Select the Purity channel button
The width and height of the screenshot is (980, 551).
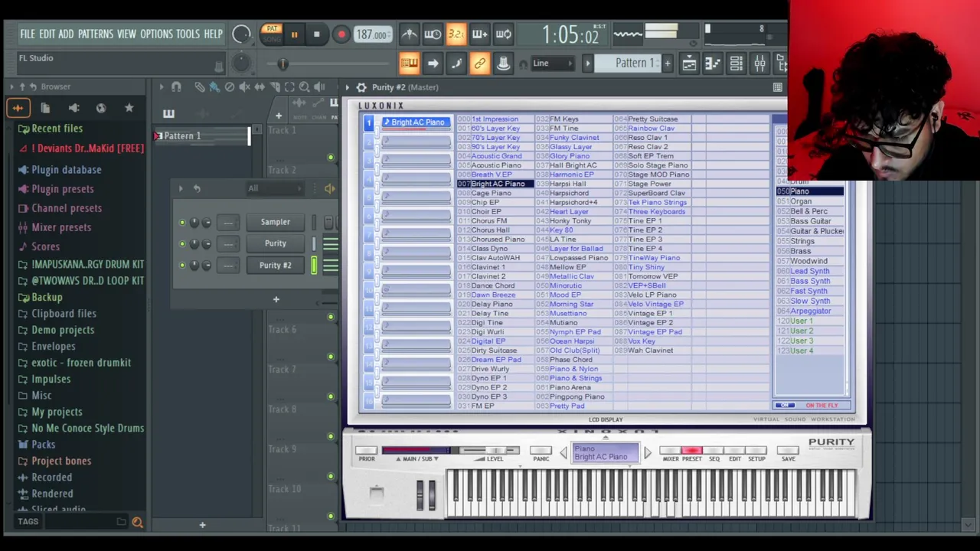click(x=276, y=243)
